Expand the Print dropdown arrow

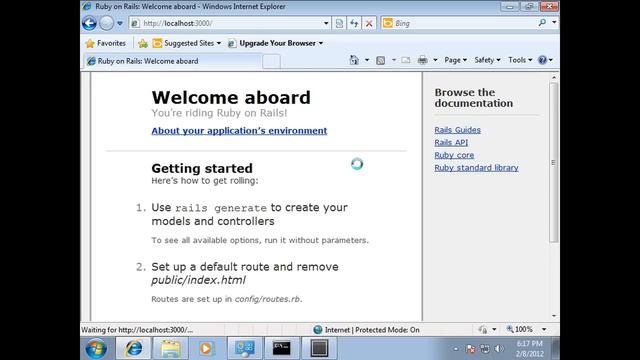tap(435, 60)
